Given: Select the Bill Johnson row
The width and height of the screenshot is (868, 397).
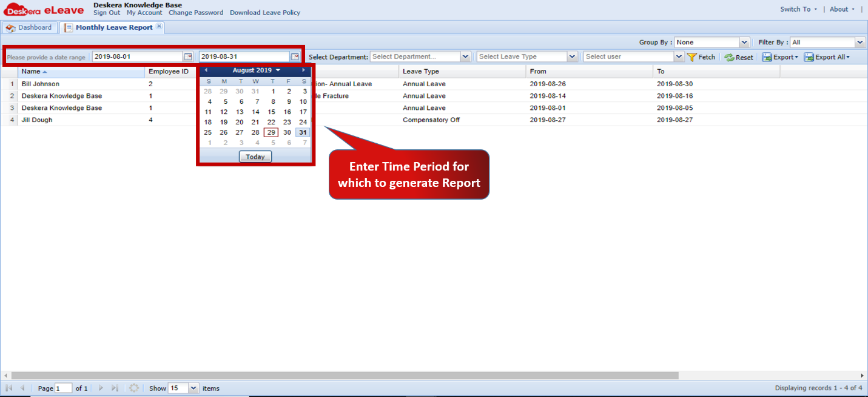Looking at the screenshot, I should (x=434, y=84).
